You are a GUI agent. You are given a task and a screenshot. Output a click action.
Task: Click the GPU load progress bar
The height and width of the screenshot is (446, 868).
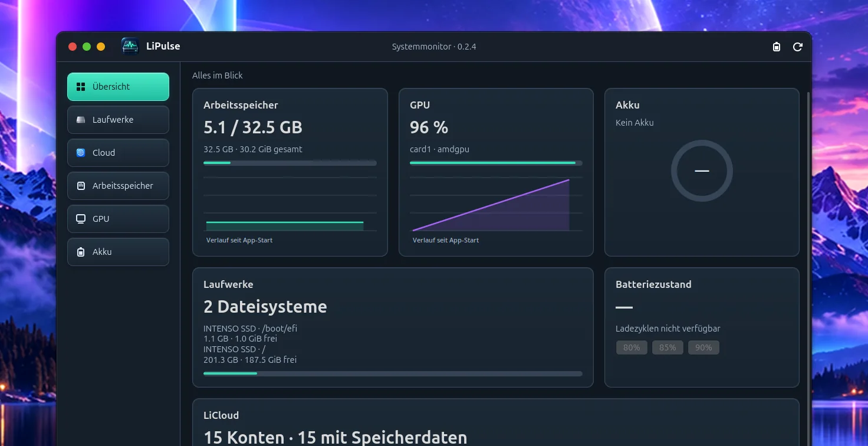[496, 163]
